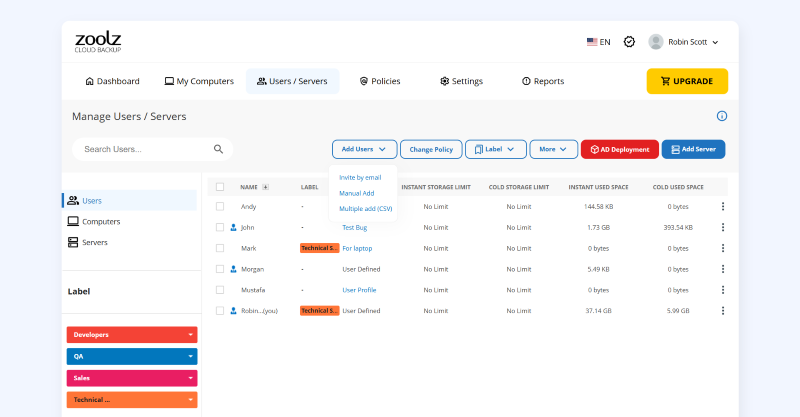Screen dimensions: 800x417
Task: Click the info icon near Manage Users
Action: 722,116
